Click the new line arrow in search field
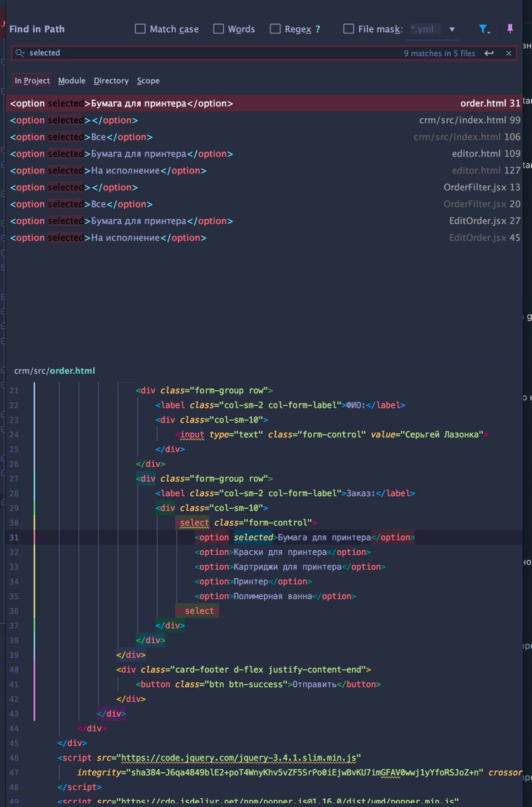Screen dimensions: 532x807 pyautogui.click(x=489, y=54)
